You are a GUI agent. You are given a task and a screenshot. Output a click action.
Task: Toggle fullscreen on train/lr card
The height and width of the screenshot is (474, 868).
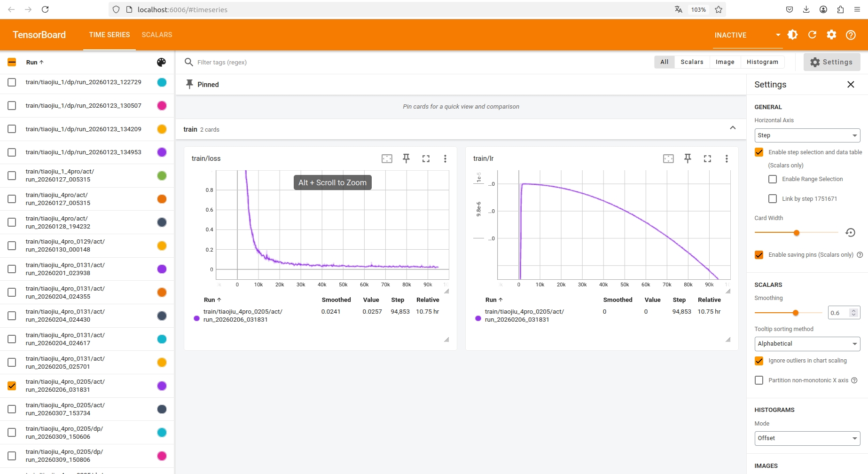(707, 158)
